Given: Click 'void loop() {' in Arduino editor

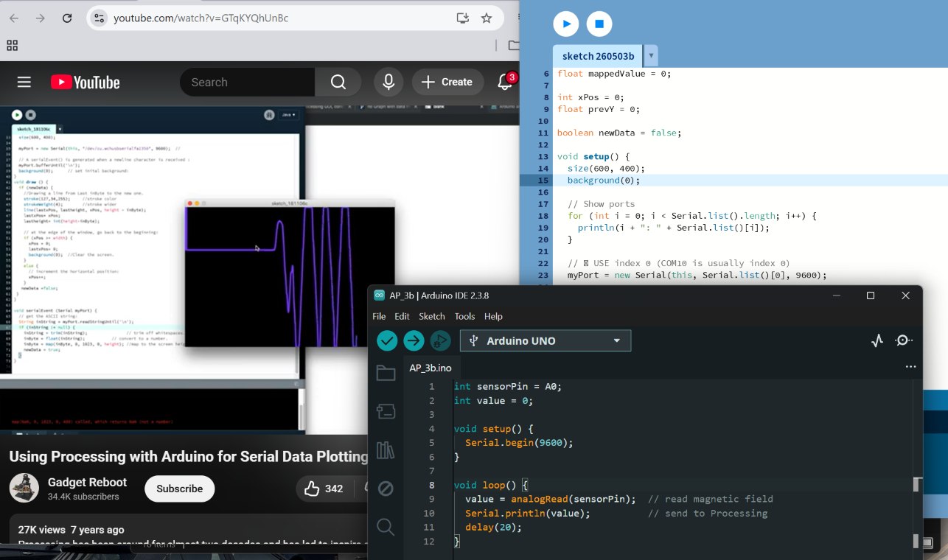Looking at the screenshot, I should pos(491,485).
